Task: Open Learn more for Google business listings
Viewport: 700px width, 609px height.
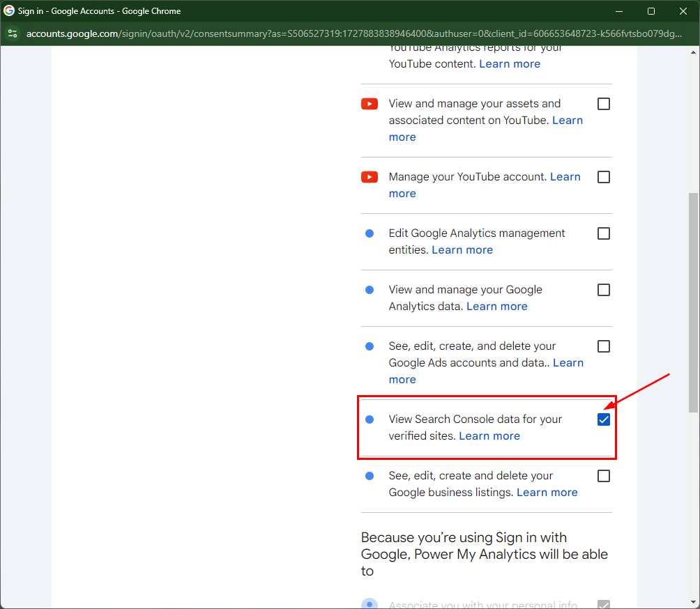Action: pyautogui.click(x=547, y=493)
